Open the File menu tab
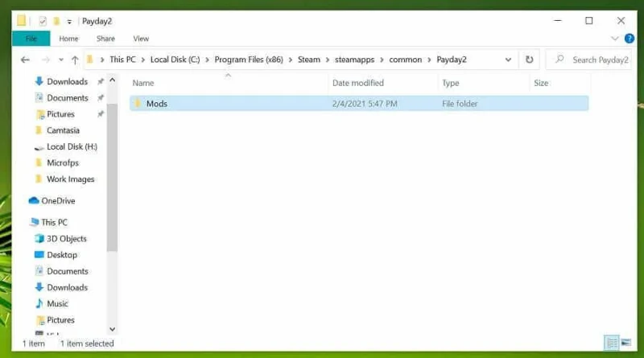Viewport: 644px width, 358px height. pyautogui.click(x=31, y=39)
